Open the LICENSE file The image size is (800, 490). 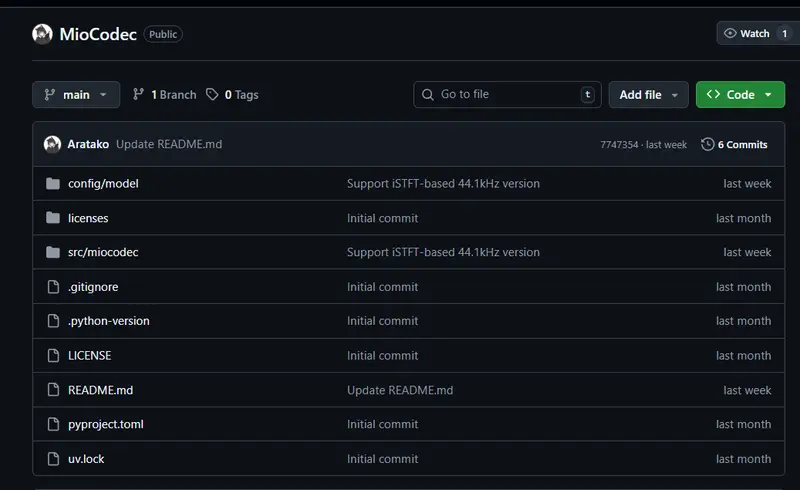click(90, 355)
